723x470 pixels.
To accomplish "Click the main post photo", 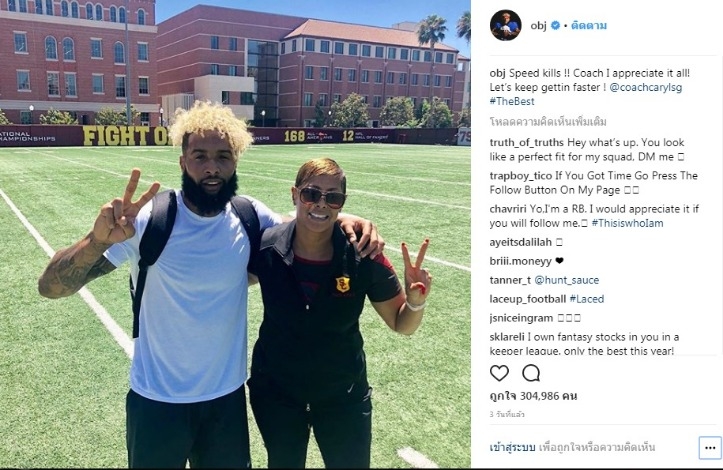I will pyautogui.click(x=235, y=234).
